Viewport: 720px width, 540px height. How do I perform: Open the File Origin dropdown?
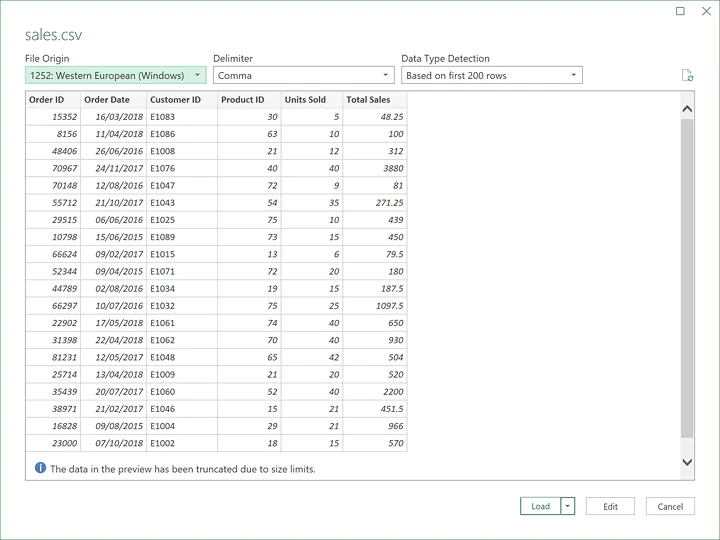116,75
